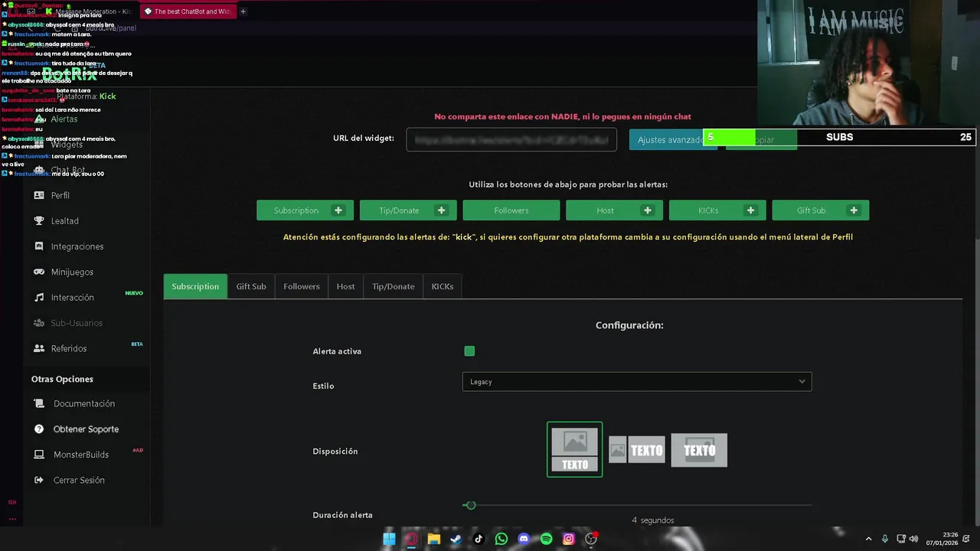Screen dimensions: 980x551
Task: Open Sub-Usuarios people icon in sidebar
Action: 39,323
